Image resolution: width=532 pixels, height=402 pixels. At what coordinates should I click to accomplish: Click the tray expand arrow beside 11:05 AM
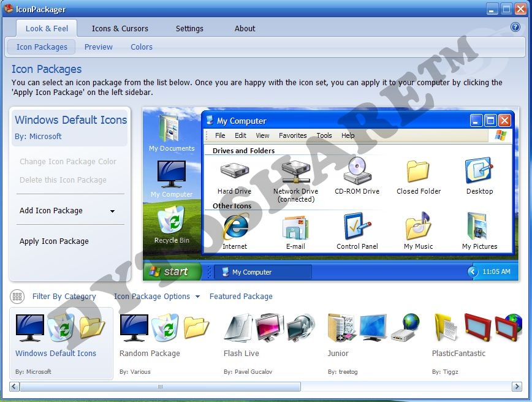click(473, 271)
